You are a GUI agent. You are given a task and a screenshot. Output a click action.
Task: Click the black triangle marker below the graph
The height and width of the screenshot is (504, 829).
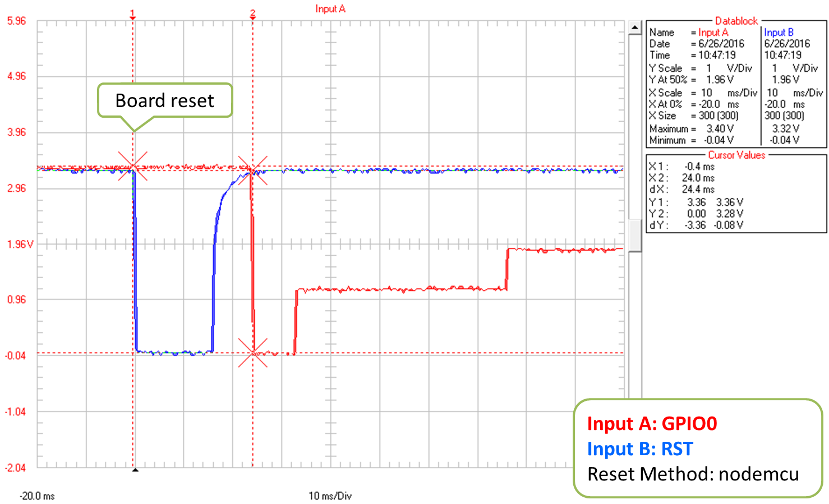pos(135,469)
